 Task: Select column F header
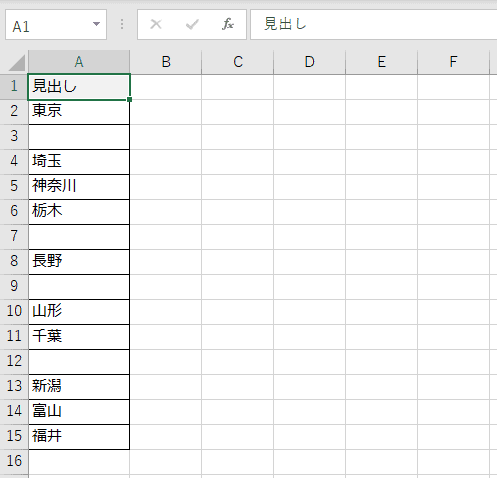(453, 62)
